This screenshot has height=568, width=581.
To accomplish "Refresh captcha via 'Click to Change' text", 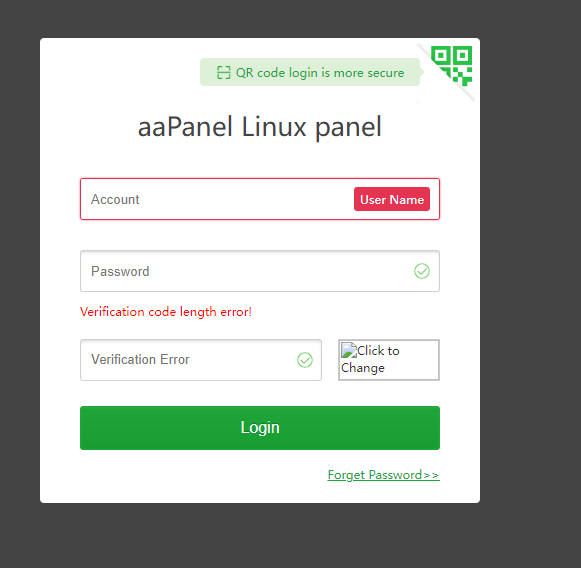I will point(371,359).
